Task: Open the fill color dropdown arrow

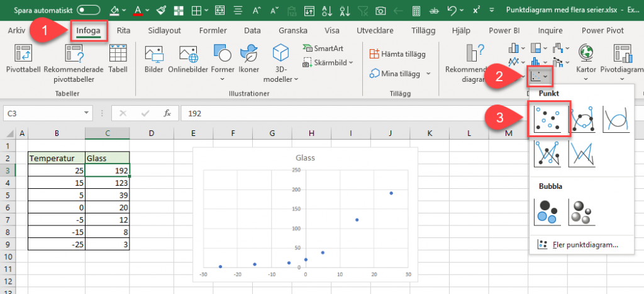Action: click(125, 10)
